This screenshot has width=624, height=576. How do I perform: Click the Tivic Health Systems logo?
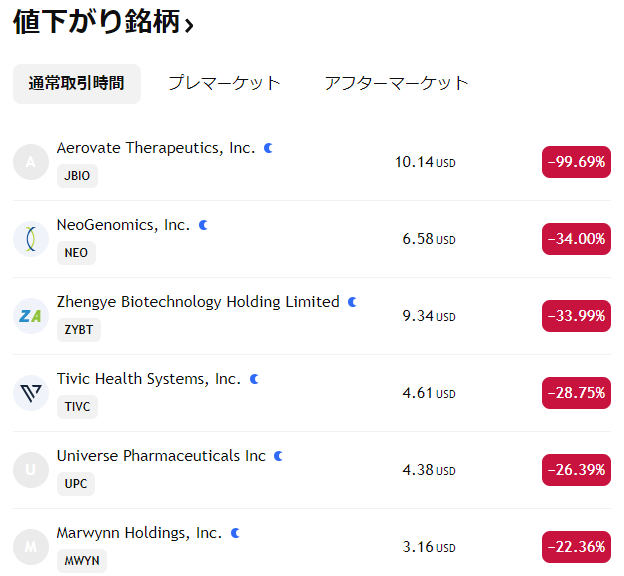point(31,393)
